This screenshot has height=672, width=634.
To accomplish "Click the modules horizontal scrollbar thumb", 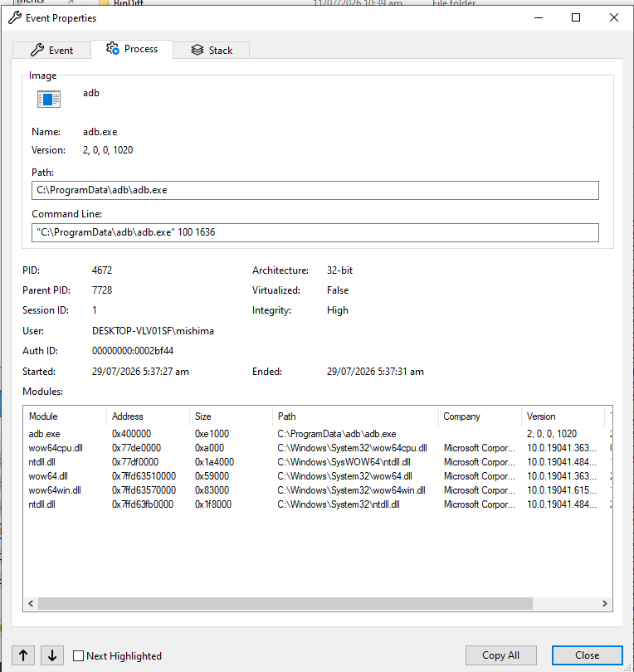I will 285,603.
